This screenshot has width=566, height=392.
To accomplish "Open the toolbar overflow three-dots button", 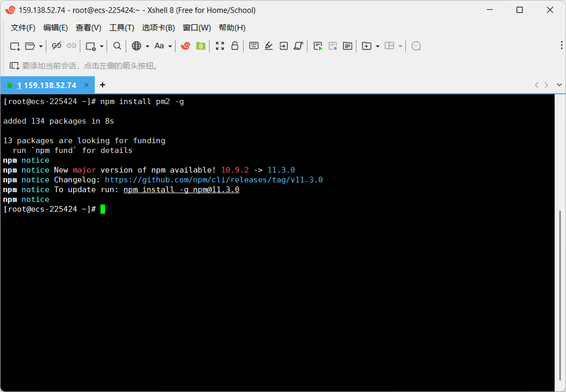I will coord(561,45).
